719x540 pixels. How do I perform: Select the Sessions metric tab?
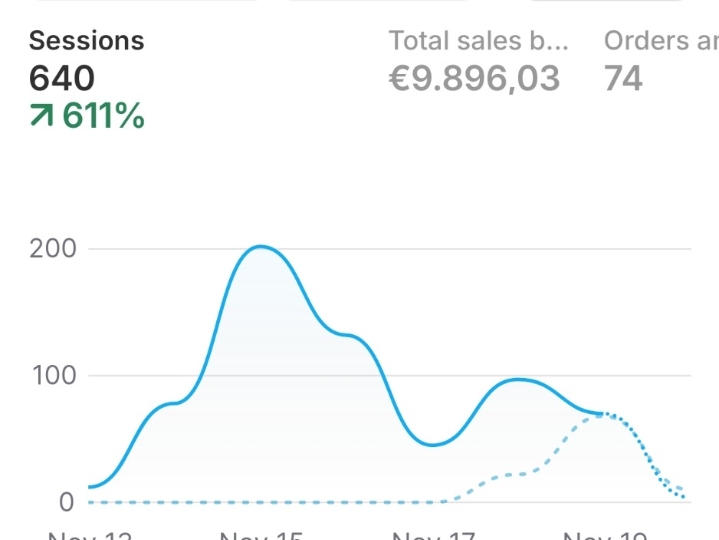click(x=86, y=41)
